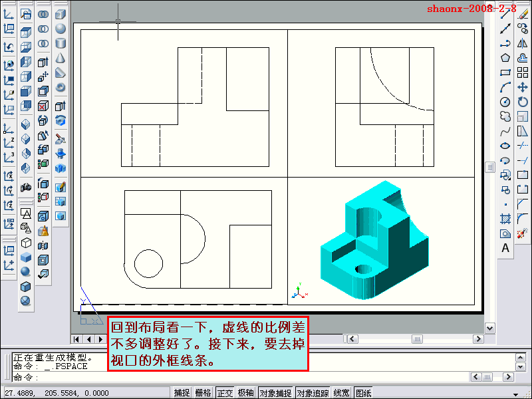Select the Cylinder solid tool
The image size is (532, 399).
point(61,43)
